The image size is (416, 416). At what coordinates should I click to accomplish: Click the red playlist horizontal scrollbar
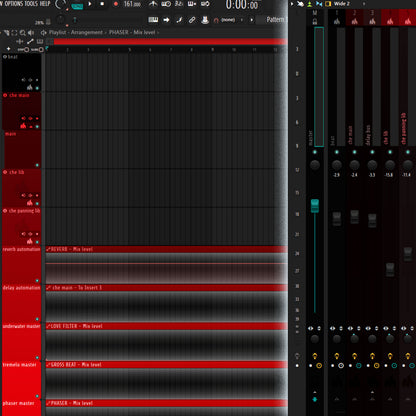point(170,41)
